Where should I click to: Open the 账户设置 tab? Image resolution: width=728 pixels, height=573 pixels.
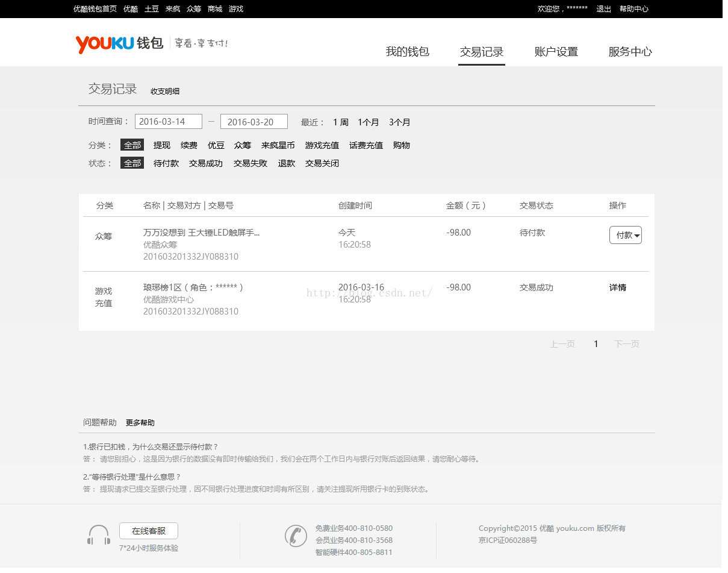click(x=556, y=52)
